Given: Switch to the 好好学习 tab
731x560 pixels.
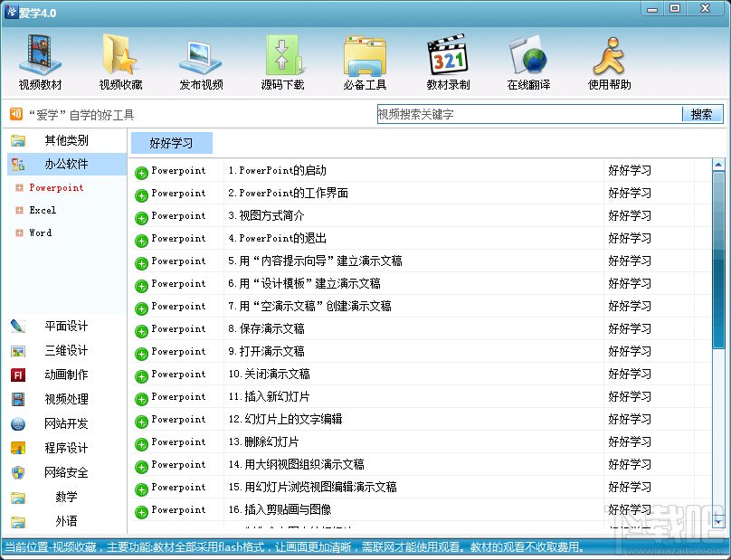Looking at the screenshot, I should [x=172, y=143].
